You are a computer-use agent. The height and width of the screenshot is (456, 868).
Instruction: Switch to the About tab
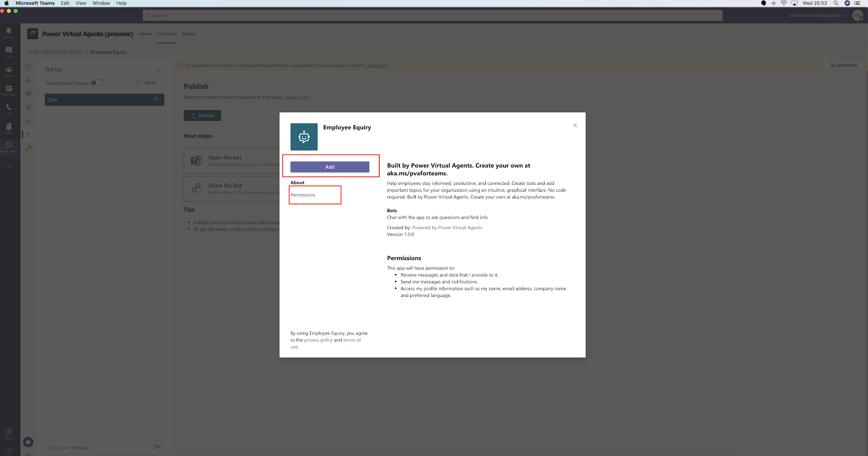pos(189,34)
